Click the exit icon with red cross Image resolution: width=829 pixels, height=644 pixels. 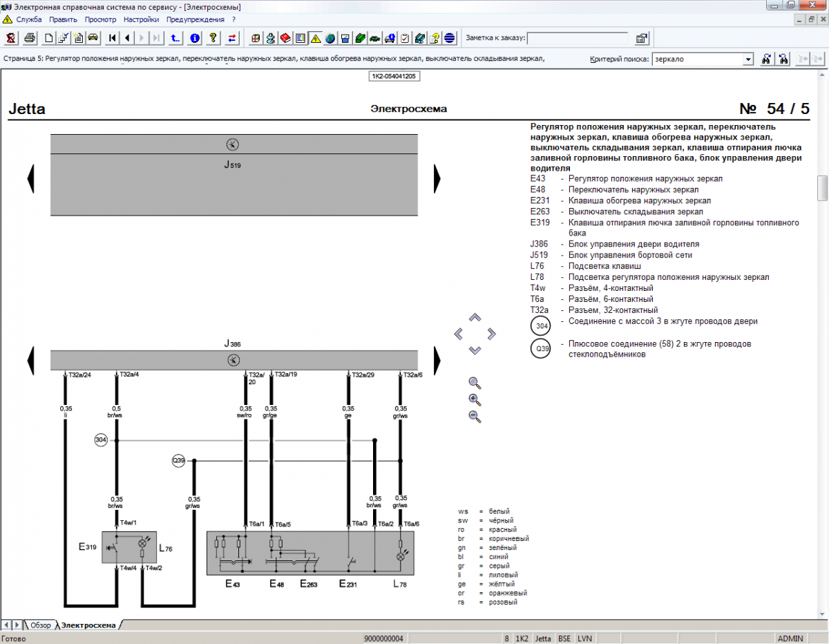(x=12, y=38)
